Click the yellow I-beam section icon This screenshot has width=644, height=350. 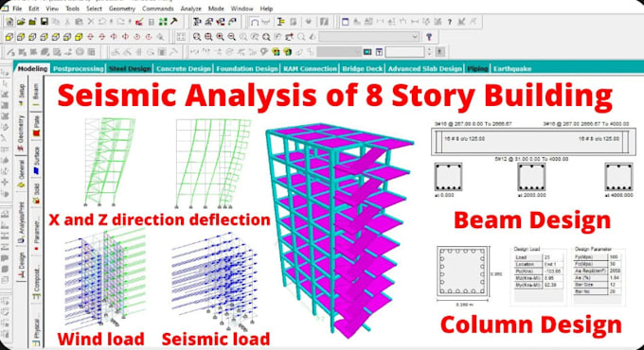[x=280, y=22]
